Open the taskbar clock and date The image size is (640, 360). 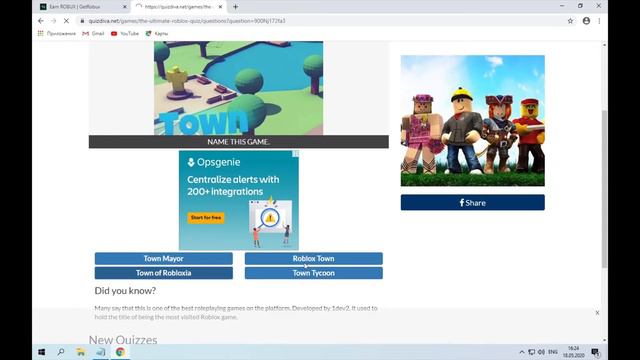(574, 352)
